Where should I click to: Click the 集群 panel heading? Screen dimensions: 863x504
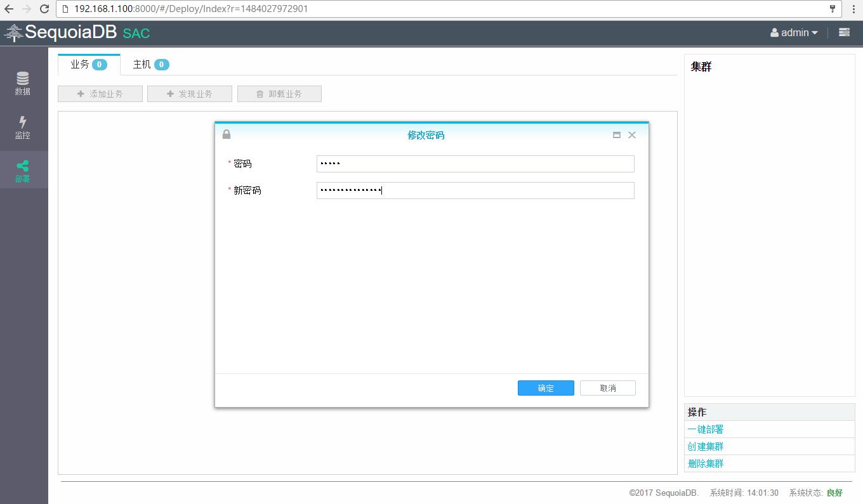[x=701, y=67]
